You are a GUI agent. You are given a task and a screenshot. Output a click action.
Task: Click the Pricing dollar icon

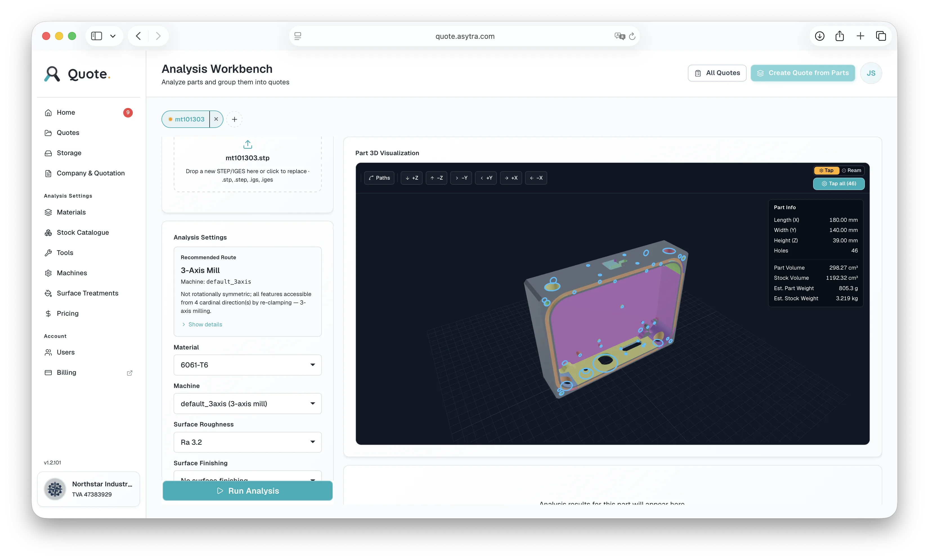[x=48, y=313]
